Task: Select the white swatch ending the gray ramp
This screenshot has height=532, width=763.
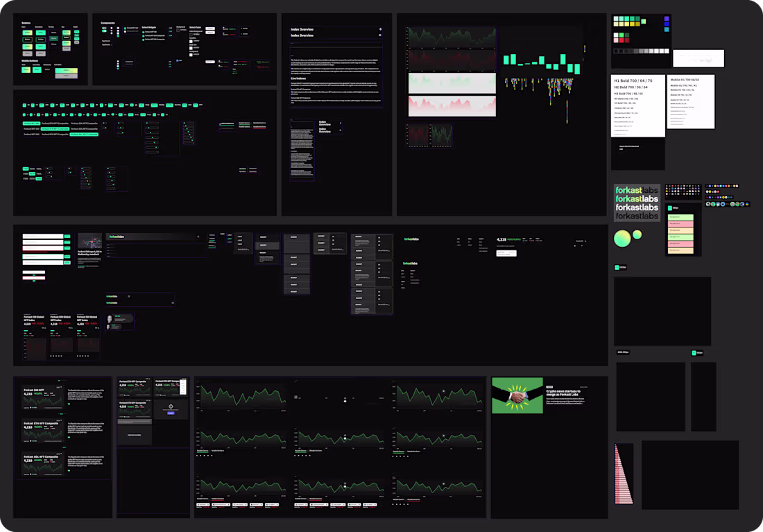Action: point(667,51)
